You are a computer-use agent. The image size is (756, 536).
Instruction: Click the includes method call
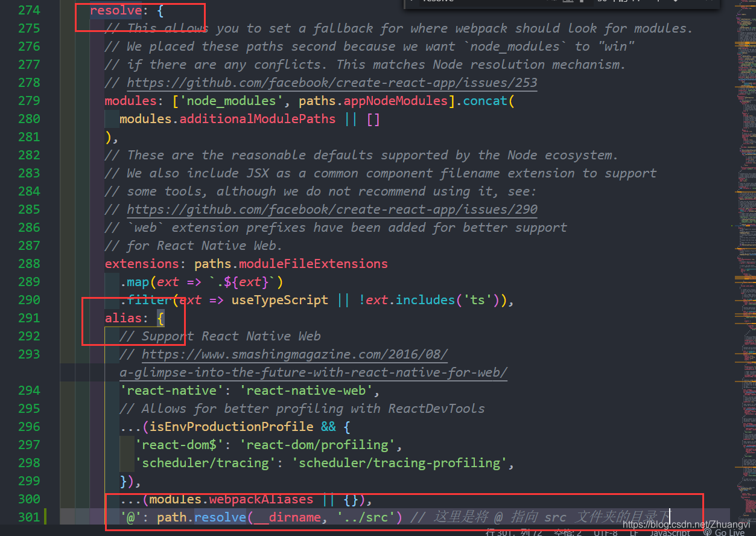[x=425, y=300]
